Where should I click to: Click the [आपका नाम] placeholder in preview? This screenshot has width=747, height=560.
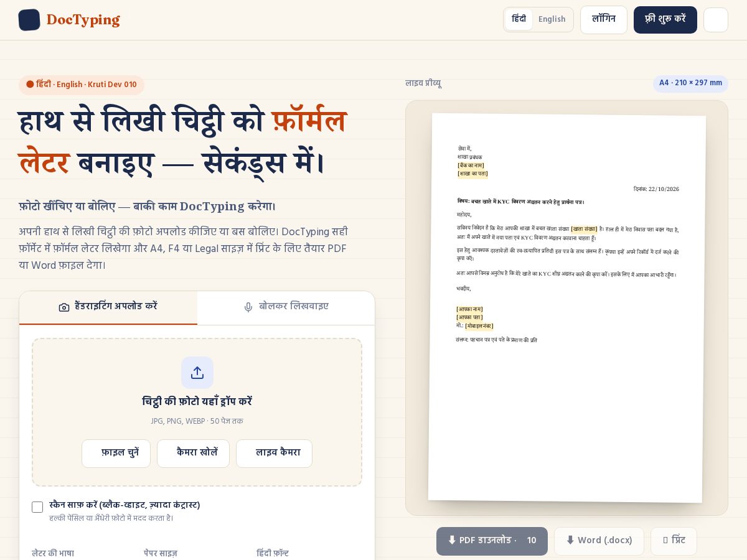[469, 309]
